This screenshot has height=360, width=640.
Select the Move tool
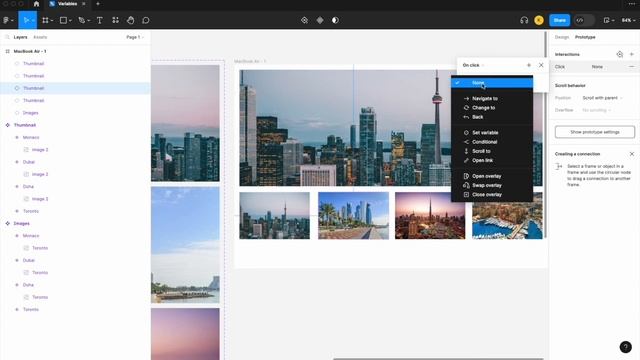(26, 20)
